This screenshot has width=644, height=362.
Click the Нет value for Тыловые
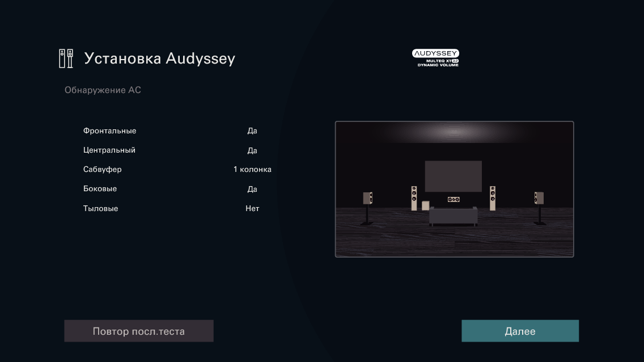[252, 208]
